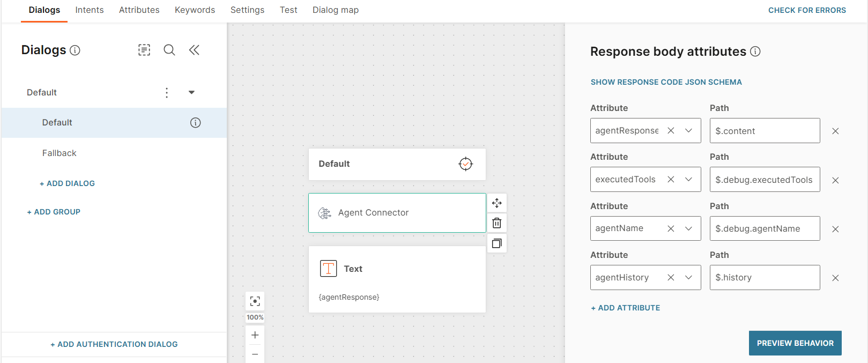Screen dimensions: 868x363
Task: Click the Add Attribute link
Action: point(625,308)
